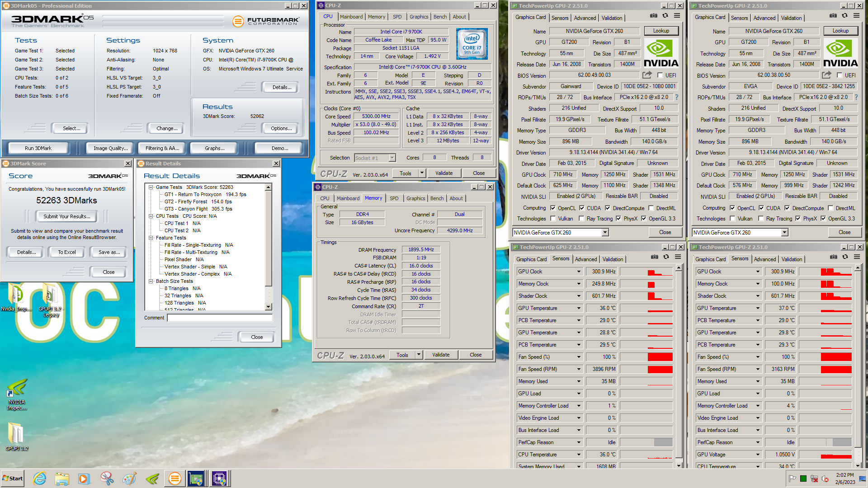The width and height of the screenshot is (868, 488).
Task: Open GPU selector dropdown in EVGA GPU-Z
Action: [785, 233]
